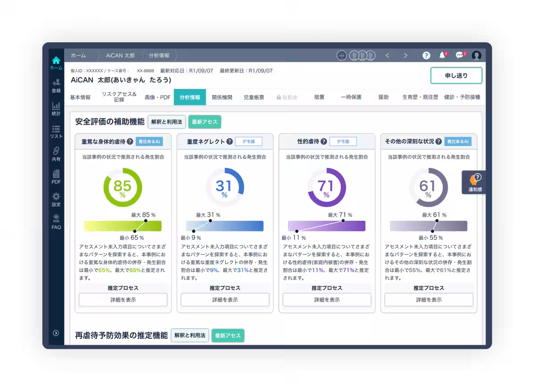
Task: Click the 性的虐待 purple range bar
Action: pyautogui.click(x=326, y=226)
